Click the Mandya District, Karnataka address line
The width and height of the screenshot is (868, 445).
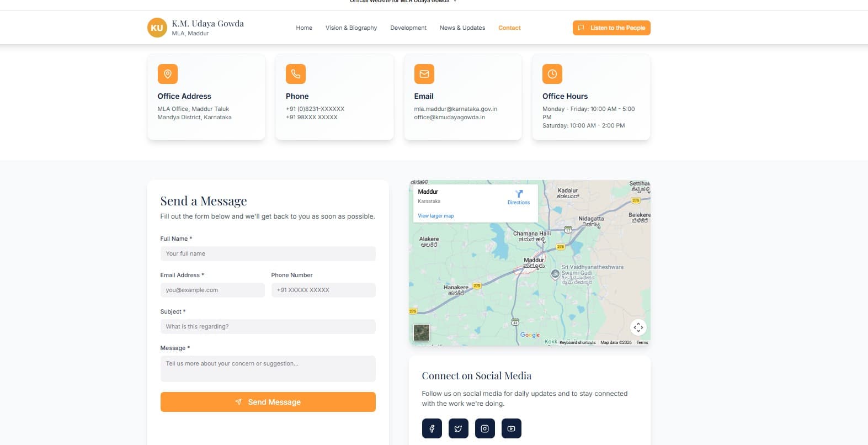pos(195,117)
